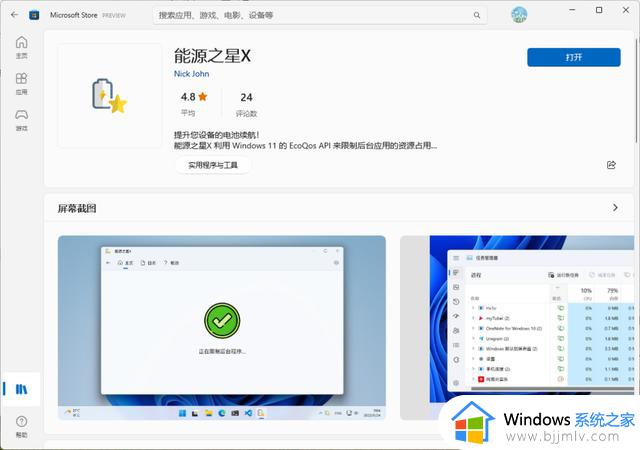The image size is (640, 450).
Task: Close the Microsoft Store window
Action: click(626, 10)
